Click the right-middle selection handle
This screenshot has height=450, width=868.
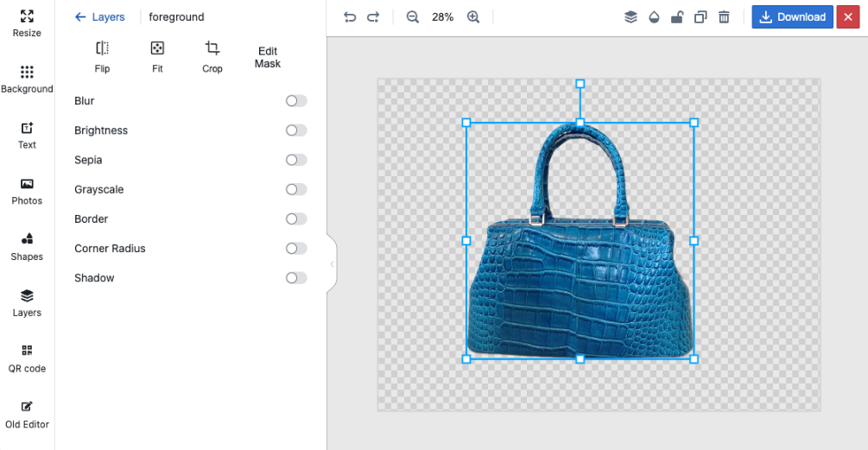[x=694, y=241]
